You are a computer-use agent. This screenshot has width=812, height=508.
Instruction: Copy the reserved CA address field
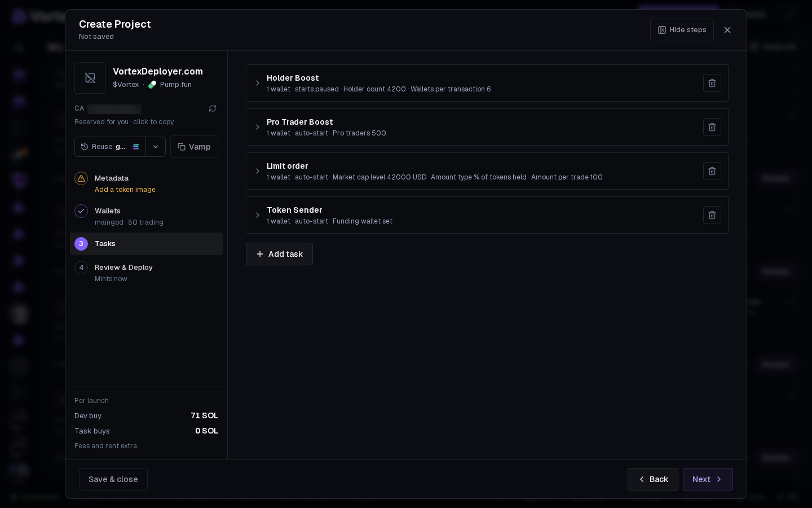[x=114, y=109]
